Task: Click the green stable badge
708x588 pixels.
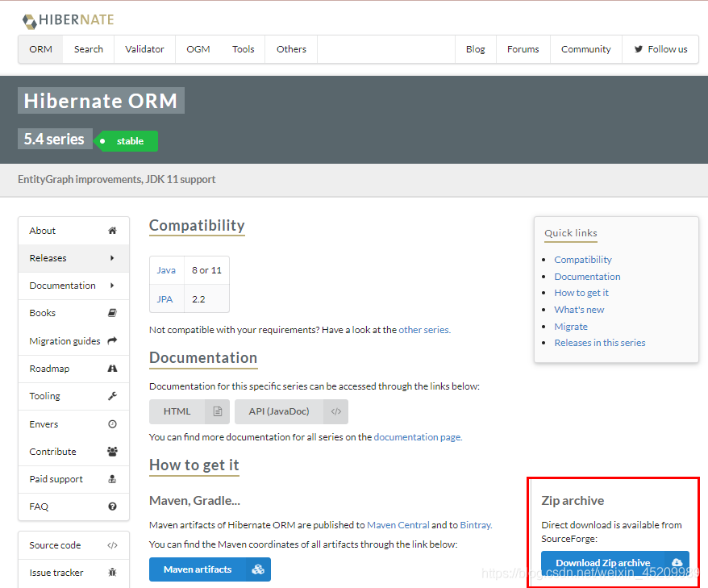Action: point(126,141)
